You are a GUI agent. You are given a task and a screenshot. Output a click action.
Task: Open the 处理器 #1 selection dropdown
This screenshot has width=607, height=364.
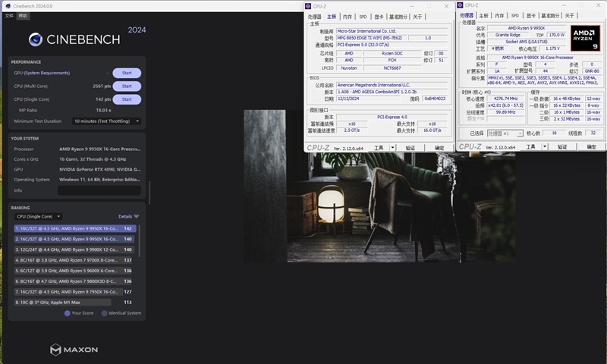(x=505, y=133)
